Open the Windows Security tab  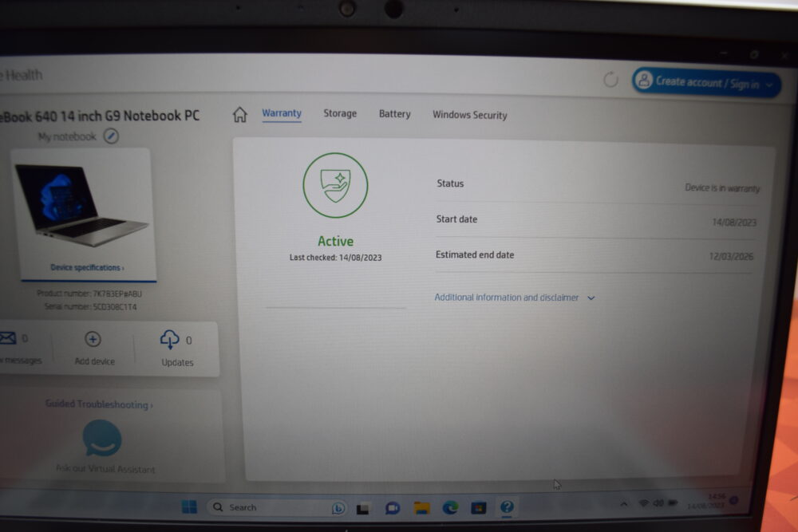point(470,115)
